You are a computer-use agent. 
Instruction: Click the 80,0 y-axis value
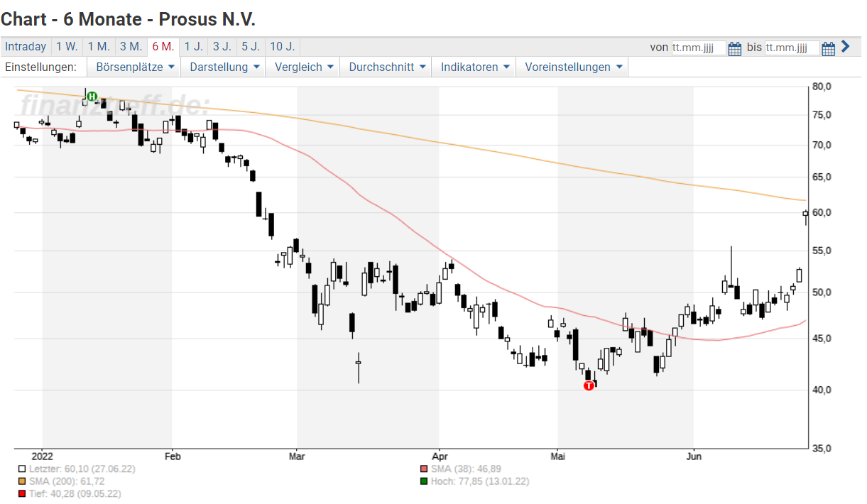click(822, 87)
